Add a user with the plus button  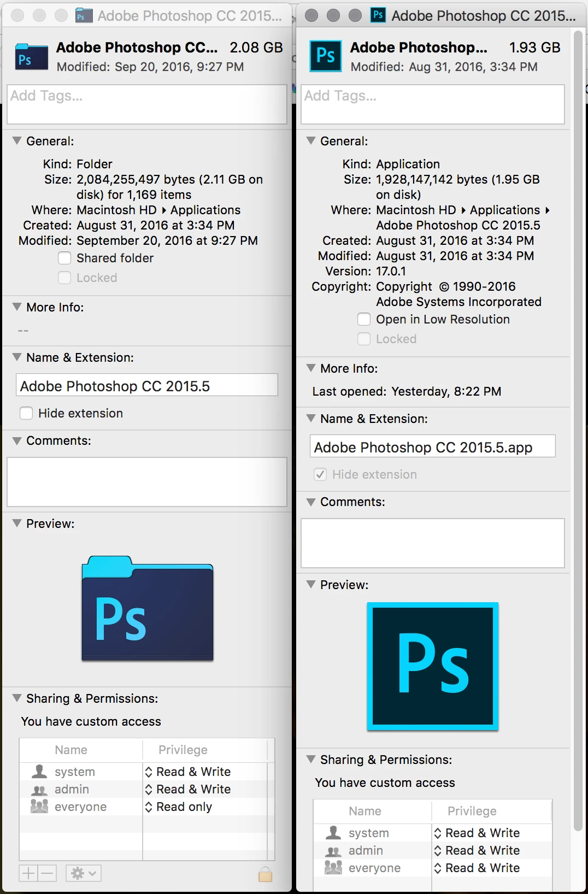(28, 873)
